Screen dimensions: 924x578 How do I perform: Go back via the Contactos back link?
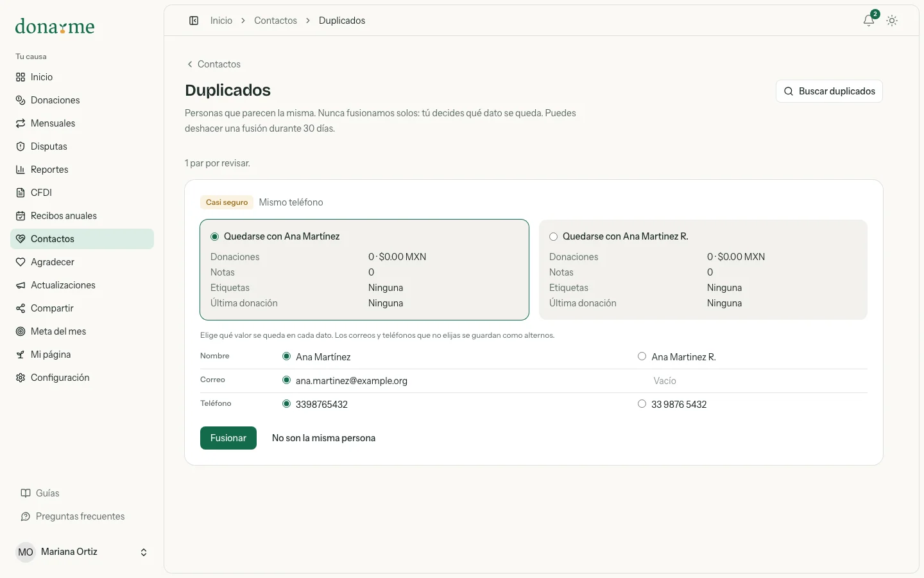click(x=213, y=64)
